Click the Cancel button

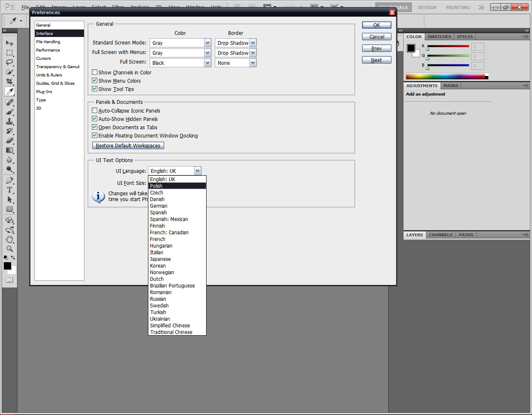pos(377,37)
